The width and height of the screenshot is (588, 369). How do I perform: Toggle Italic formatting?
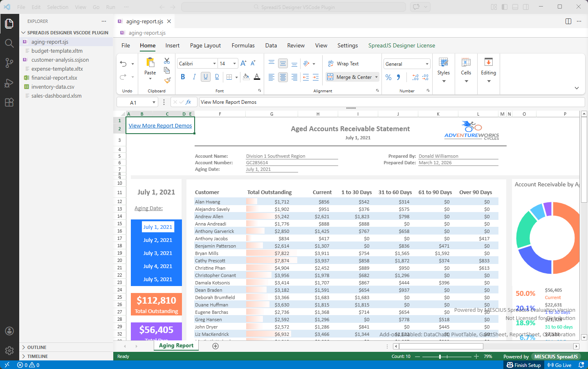point(194,77)
